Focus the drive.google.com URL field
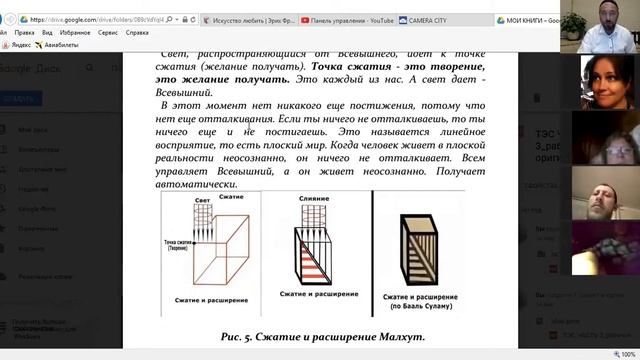 point(97,20)
